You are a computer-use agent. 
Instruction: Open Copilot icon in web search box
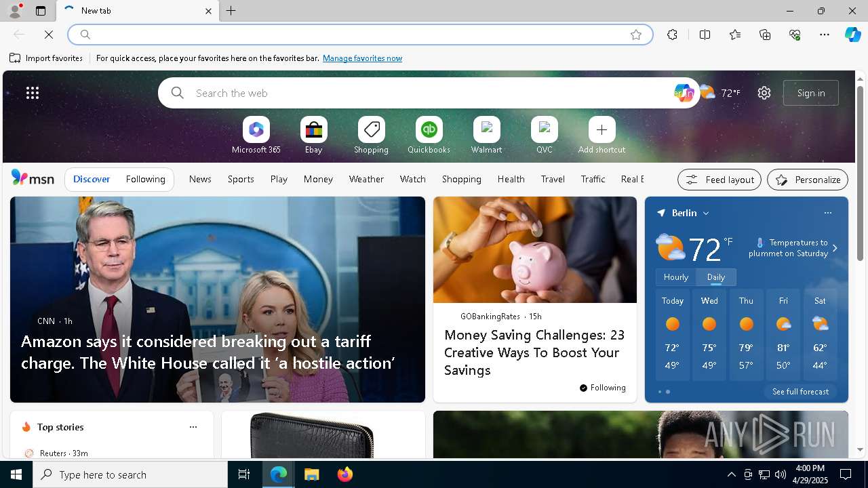tap(683, 93)
